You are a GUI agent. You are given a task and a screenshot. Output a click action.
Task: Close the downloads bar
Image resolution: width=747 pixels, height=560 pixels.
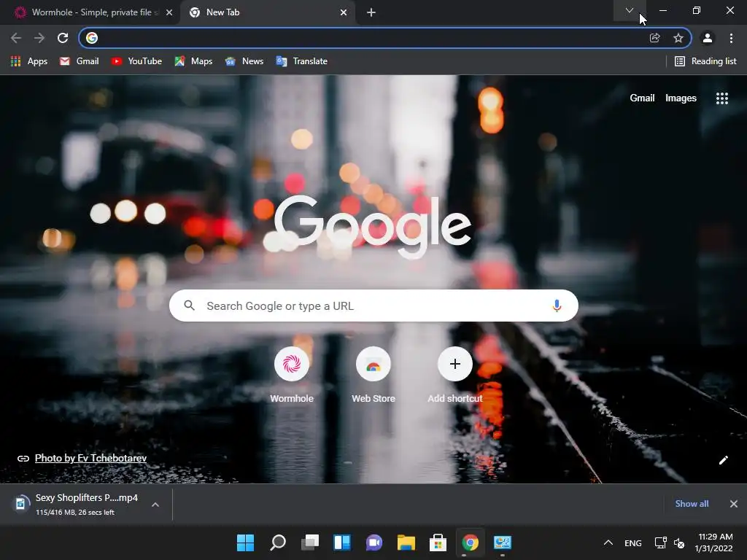734,504
